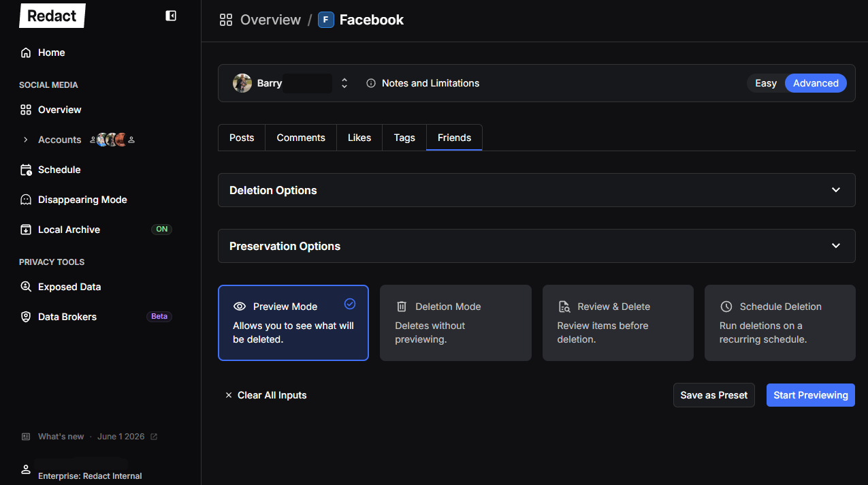The image size is (868, 485).
Task: Open the Comments tab
Action: (x=301, y=138)
